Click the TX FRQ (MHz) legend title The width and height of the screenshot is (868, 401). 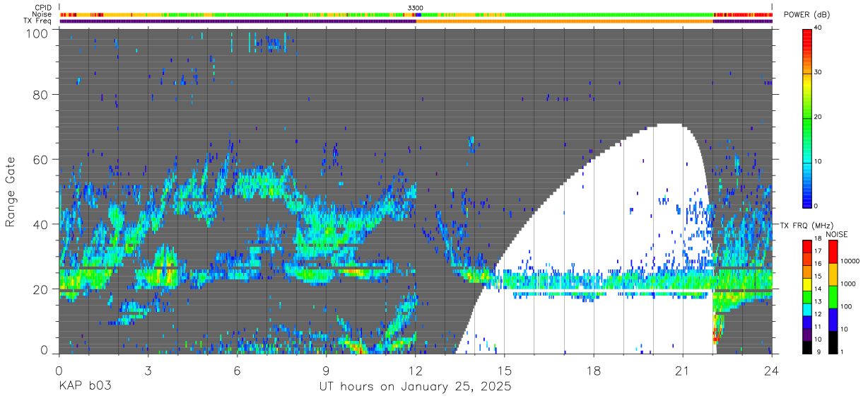point(806,226)
